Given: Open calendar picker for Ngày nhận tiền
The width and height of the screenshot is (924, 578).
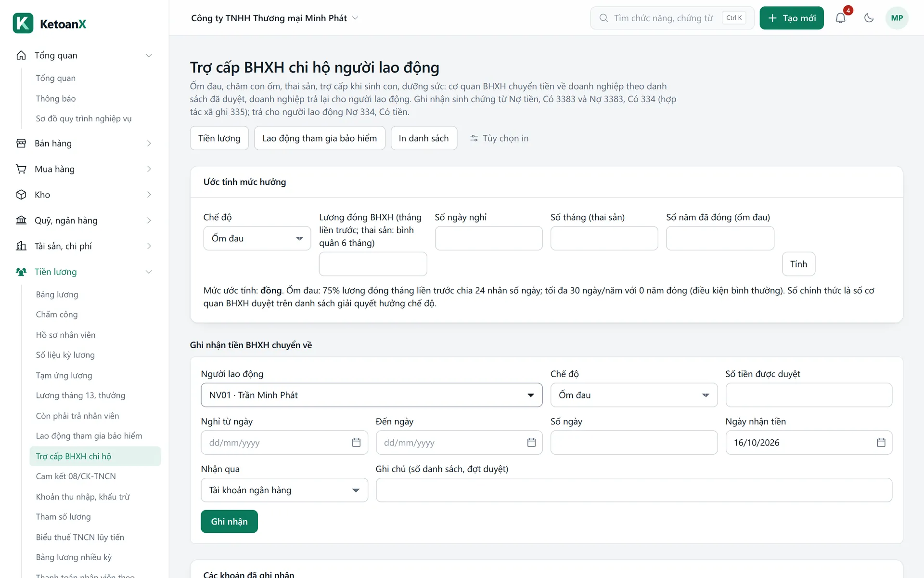Looking at the screenshot, I should (x=881, y=443).
